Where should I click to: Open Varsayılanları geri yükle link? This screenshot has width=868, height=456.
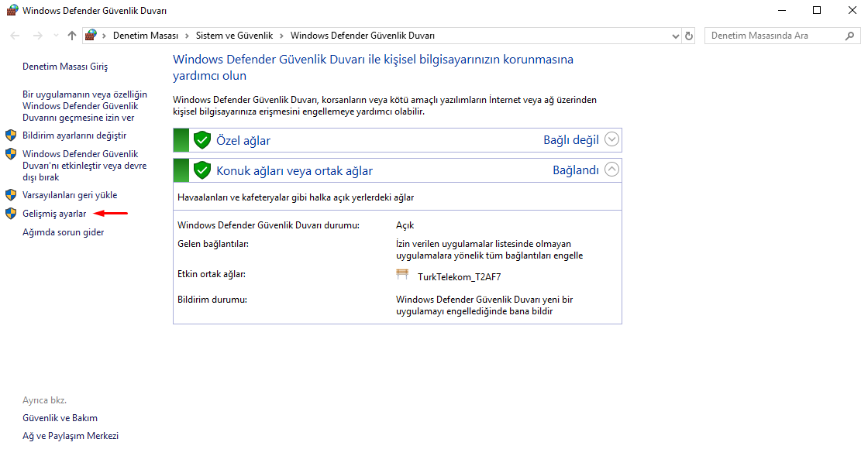tap(70, 195)
